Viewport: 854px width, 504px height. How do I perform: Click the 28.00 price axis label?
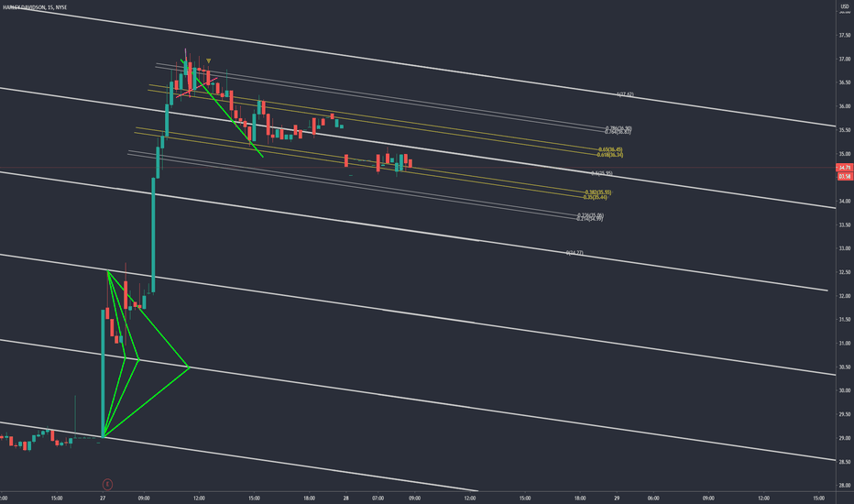(x=845, y=486)
